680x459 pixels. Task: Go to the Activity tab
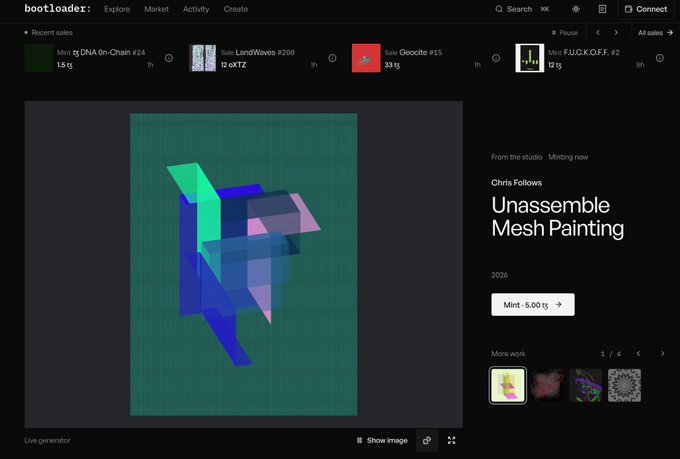(x=196, y=9)
